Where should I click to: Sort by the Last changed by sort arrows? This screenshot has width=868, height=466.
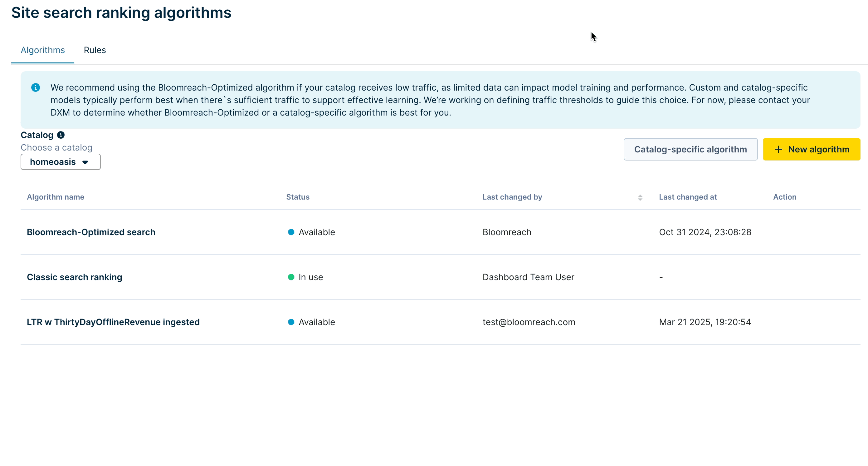coord(640,198)
